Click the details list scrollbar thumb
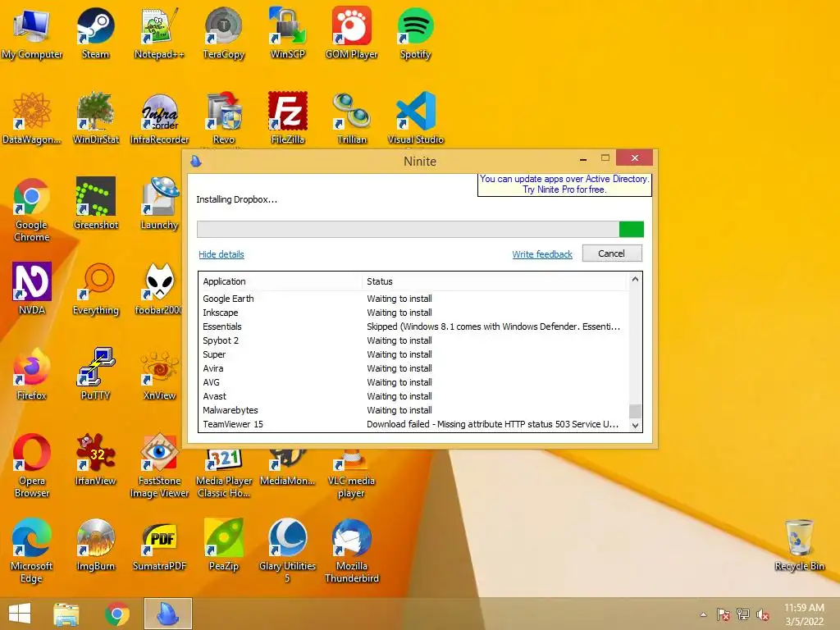Image resolution: width=840 pixels, height=630 pixels. [x=636, y=411]
